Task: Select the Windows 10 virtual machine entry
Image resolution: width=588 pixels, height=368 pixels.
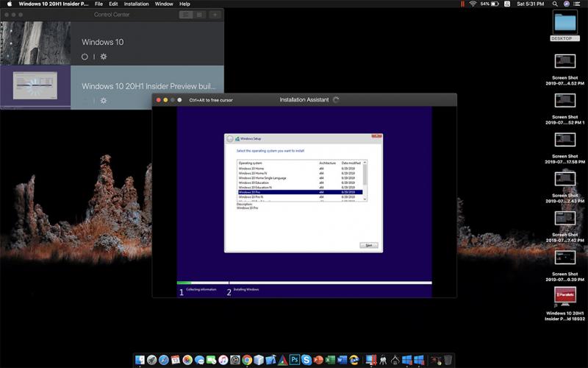Action: pos(112,43)
